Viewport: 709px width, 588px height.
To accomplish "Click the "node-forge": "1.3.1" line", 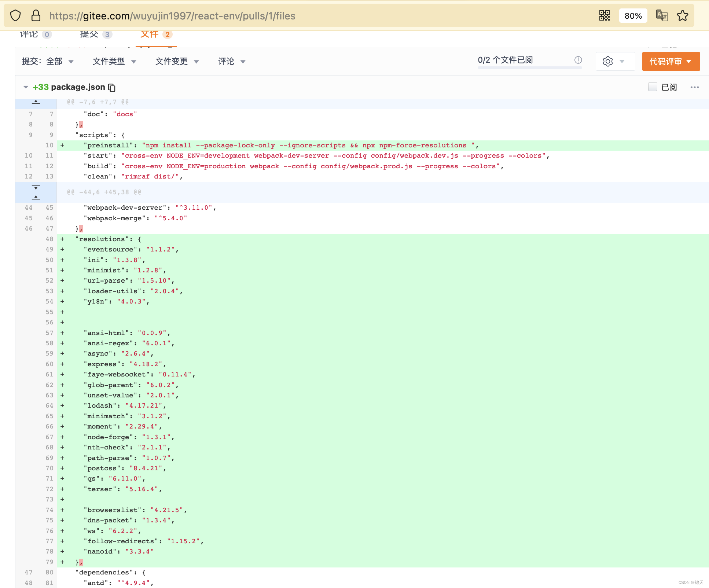I will coord(129,437).
